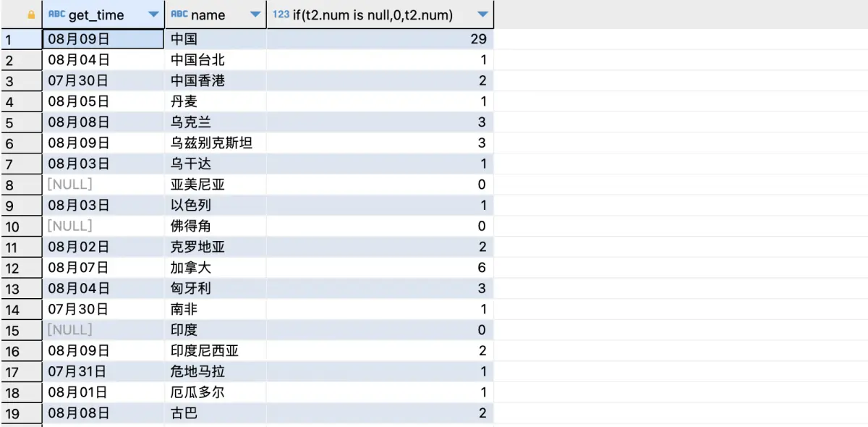
Task: Select the value 2 in the 古巴 row
Action: pos(380,414)
